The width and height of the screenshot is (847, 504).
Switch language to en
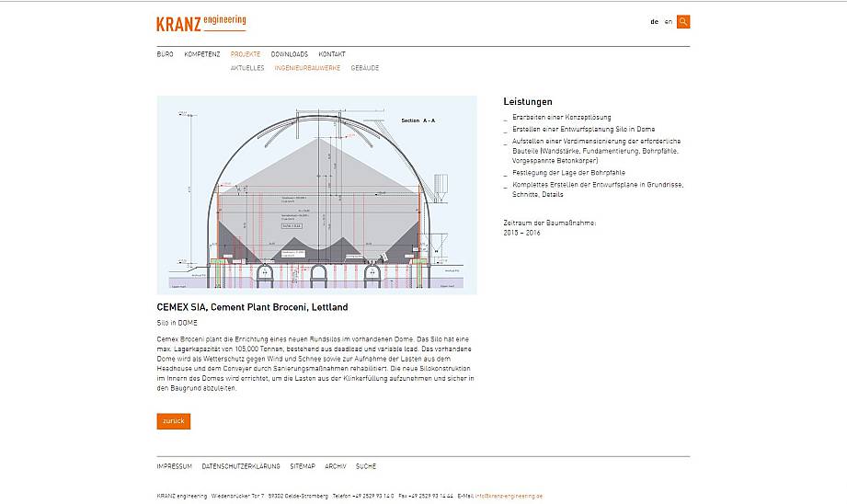point(669,22)
